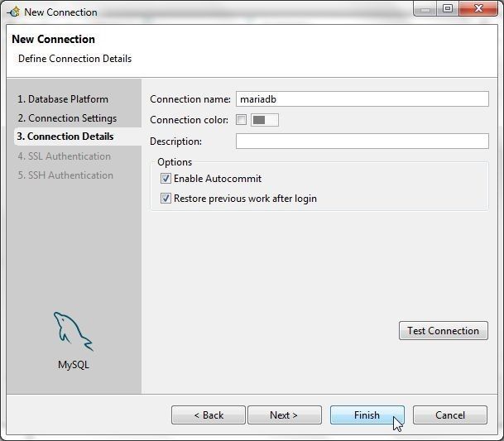Go to step 1. Database Platform
Image resolution: width=504 pixels, height=441 pixels.
click(63, 99)
